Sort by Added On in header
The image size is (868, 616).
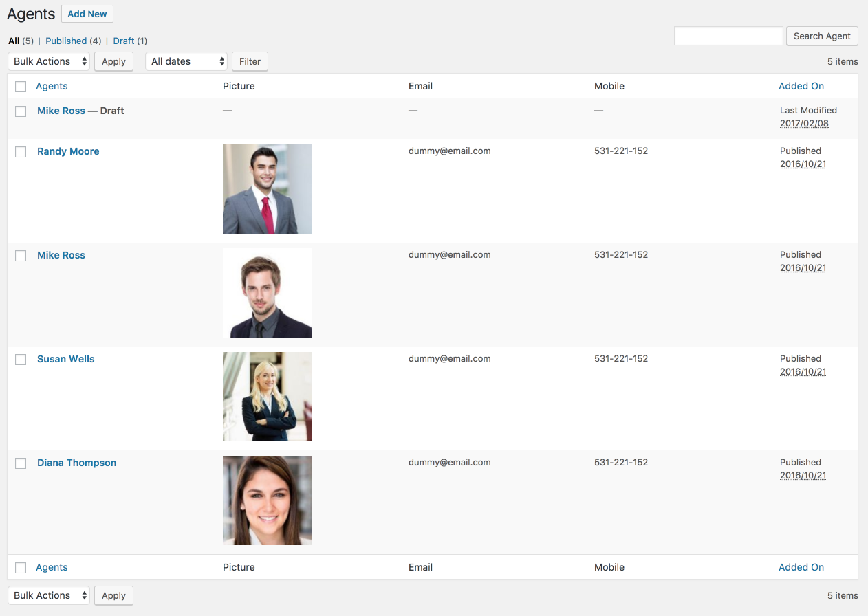coord(801,86)
